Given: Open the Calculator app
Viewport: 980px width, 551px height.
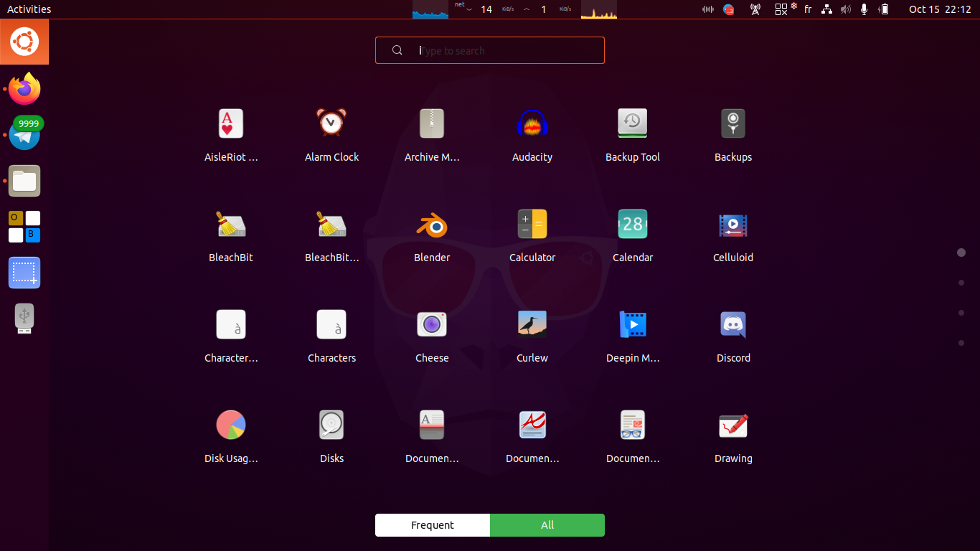Looking at the screenshot, I should [532, 235].
